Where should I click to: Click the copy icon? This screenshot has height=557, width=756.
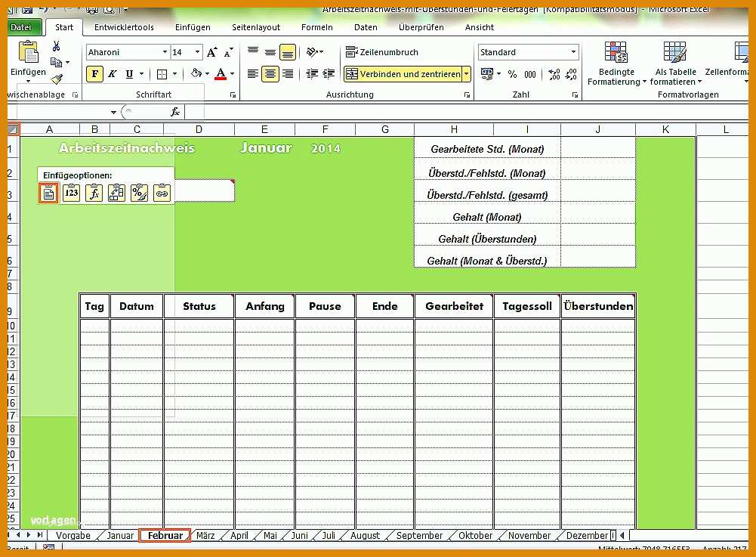click(57, 62)
